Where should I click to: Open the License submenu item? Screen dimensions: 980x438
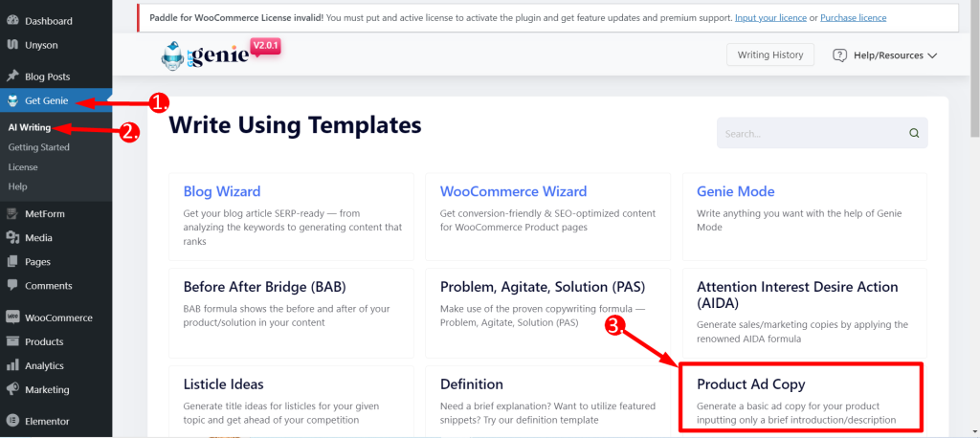coord(23,166)
